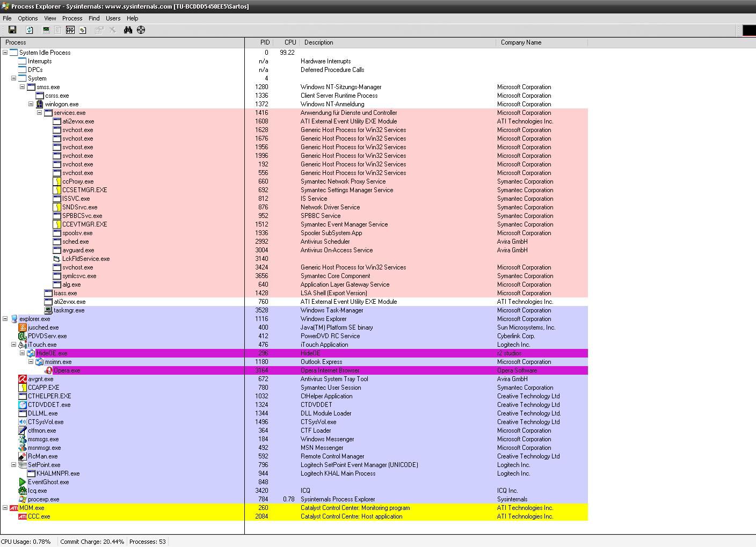Click the explorer.exe Windows Explorer icon
Image resolution: width=756 pixels, height=547 pixels.
[14, 319]
